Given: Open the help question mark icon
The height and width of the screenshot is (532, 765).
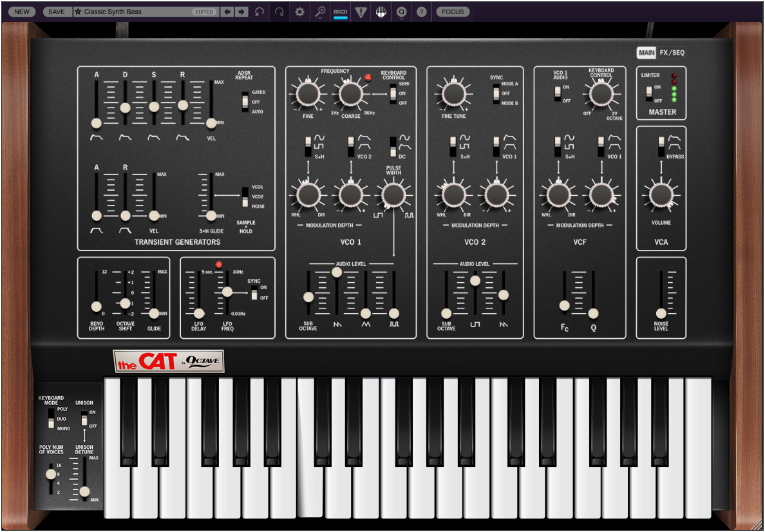Looking at the screenshot, I should 422,12.
